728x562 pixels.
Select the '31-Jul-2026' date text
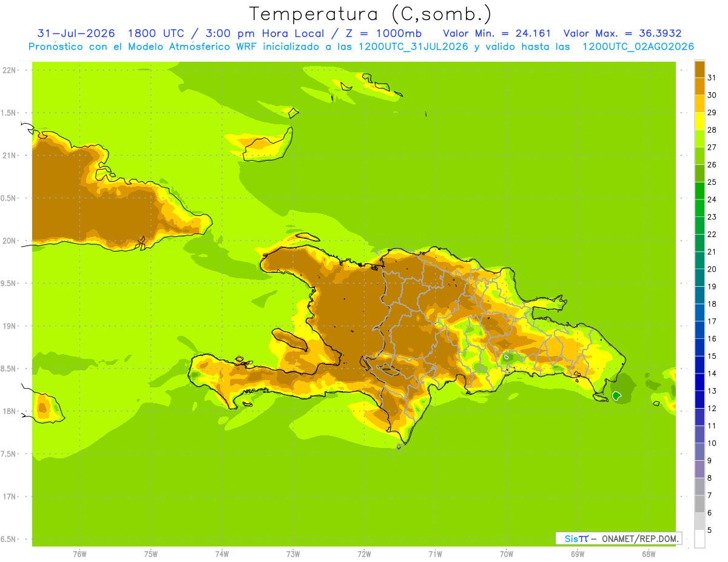click(x=76, y=33)
